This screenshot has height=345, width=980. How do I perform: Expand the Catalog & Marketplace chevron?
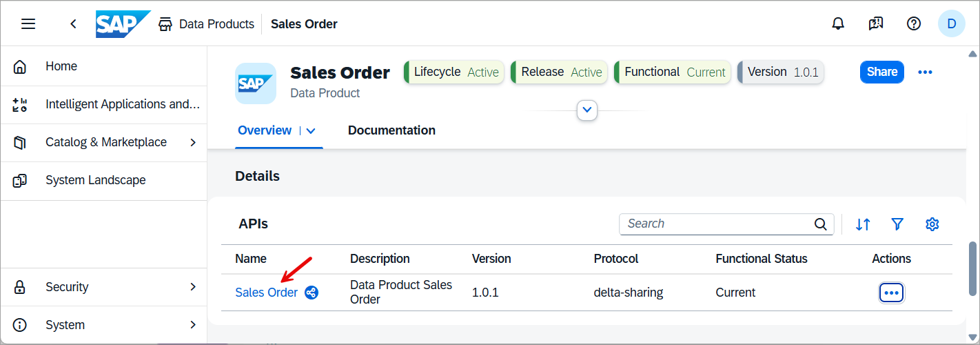coord(193,142)
